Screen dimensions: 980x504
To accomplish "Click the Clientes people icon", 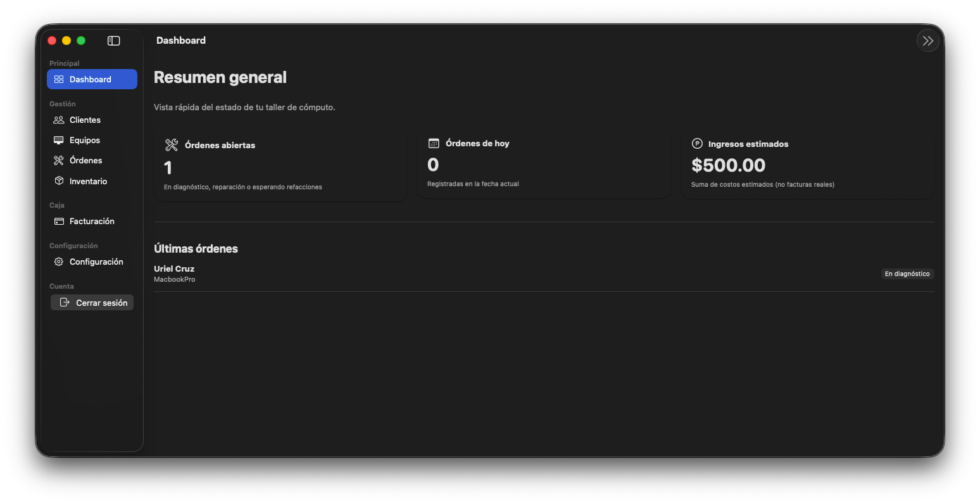I will 59,120.
